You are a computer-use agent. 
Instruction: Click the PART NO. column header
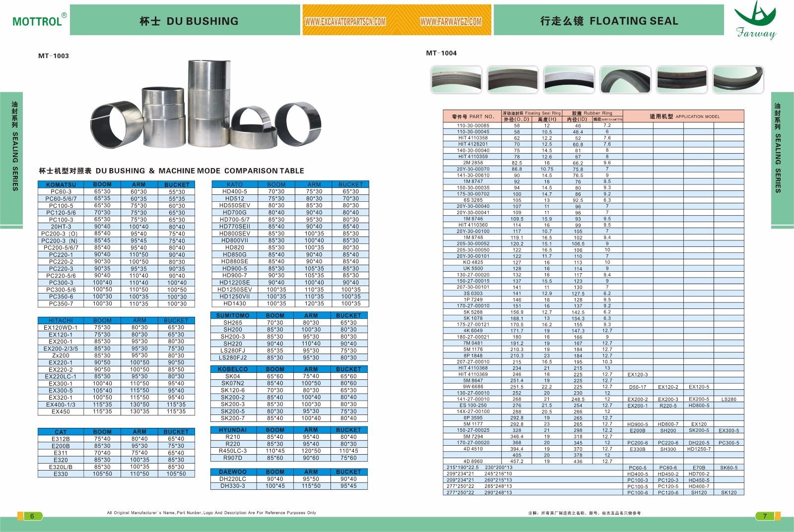(472, 117)
